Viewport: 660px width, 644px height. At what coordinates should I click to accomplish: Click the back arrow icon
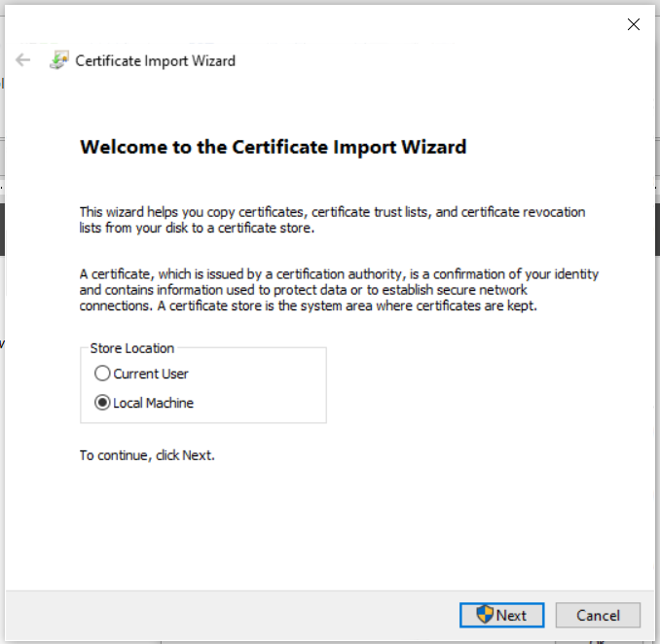coord(23,60)
